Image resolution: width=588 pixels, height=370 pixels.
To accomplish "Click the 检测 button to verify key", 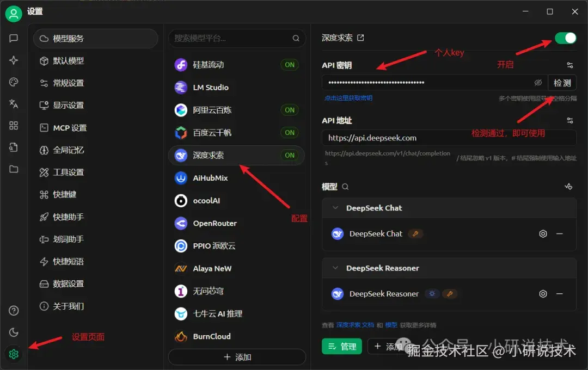I will point(562,83).
